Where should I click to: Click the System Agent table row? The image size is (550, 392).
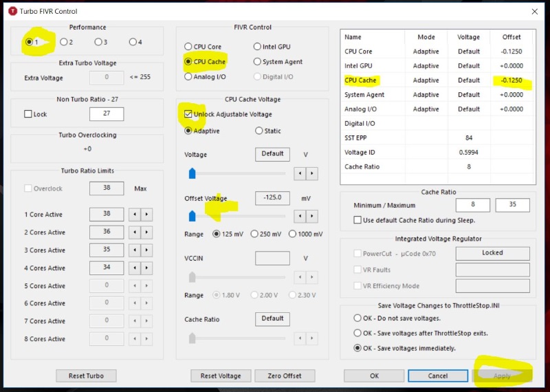tap(437, 95)
